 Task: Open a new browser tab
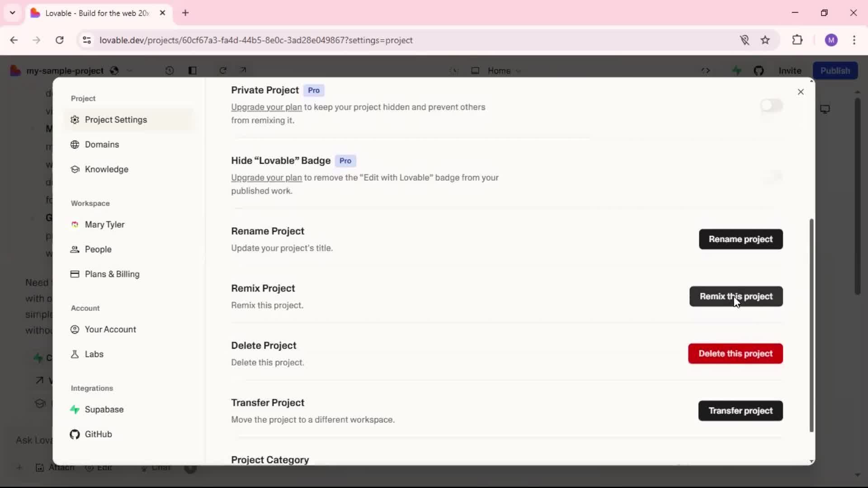[185, 13]
